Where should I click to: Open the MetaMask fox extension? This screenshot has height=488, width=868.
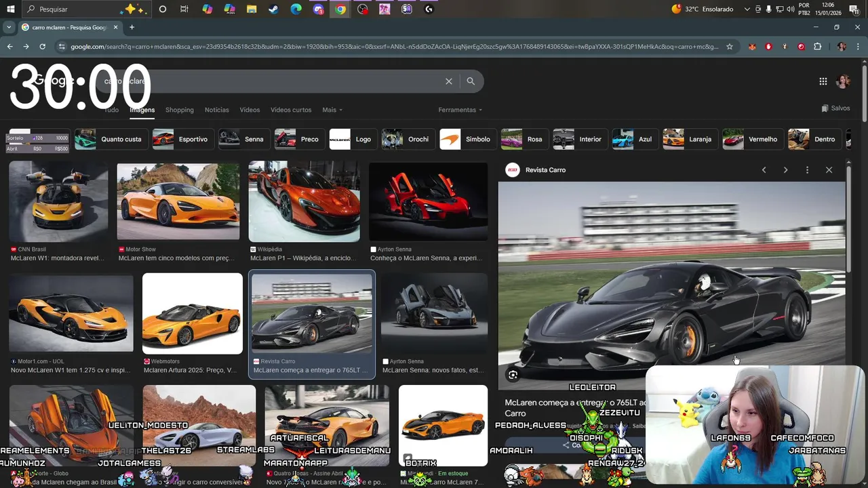point(752,47)
